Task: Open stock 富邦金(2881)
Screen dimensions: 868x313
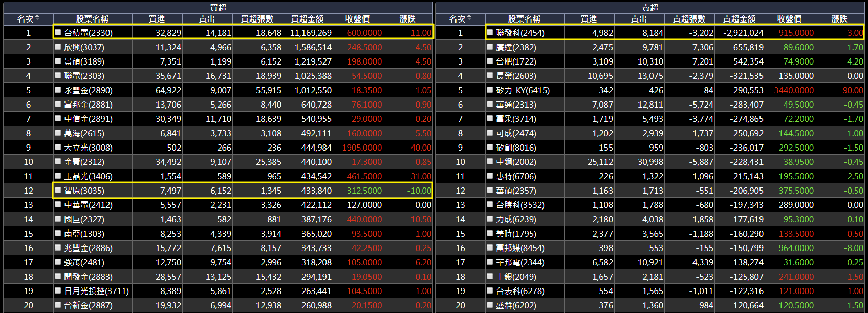Action: click(88, 105)
